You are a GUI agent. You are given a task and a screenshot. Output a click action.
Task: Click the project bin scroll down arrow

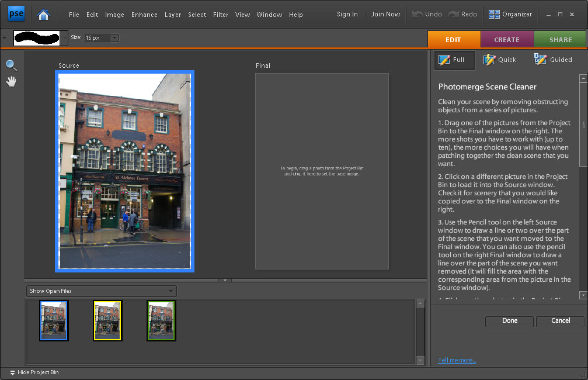420,361
